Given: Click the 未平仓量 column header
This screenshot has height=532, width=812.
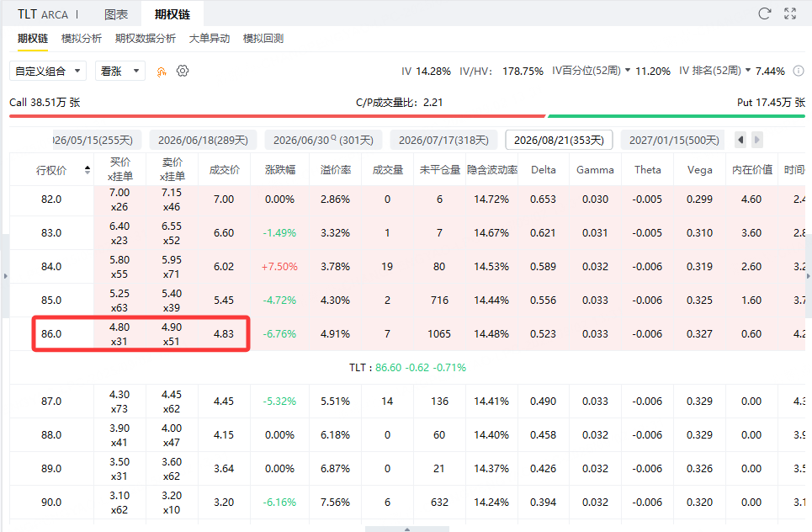Looking at the screenshot, I should click(440, 169).
